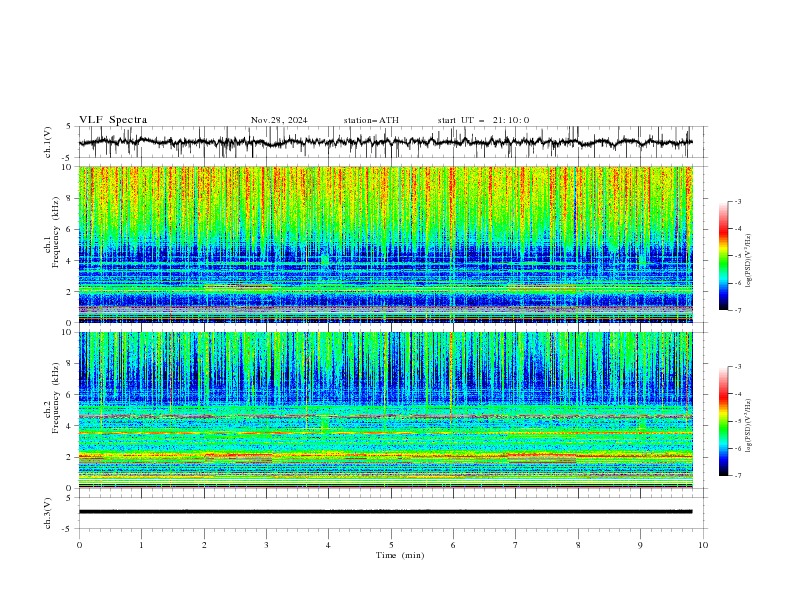Click the "-7" label on ch.2 color bar
The image size is (792, 612).
(x=737, y=476)
